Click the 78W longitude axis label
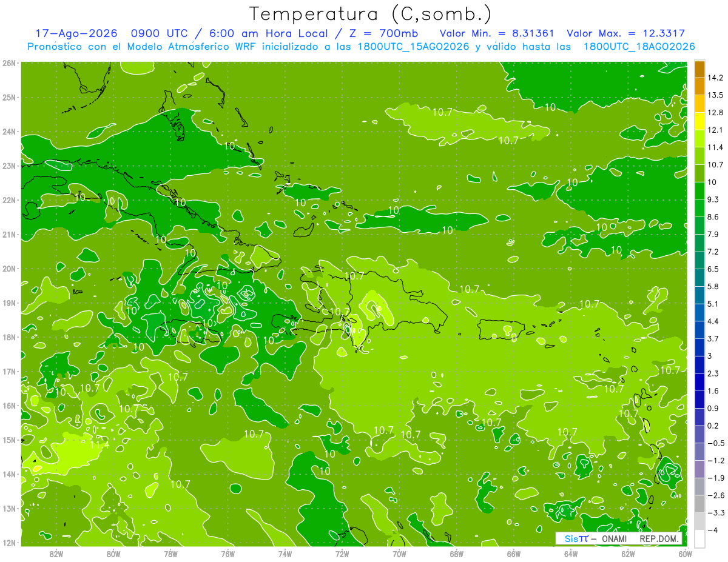This screenshot has height=562, width=728. pos(170,554)
